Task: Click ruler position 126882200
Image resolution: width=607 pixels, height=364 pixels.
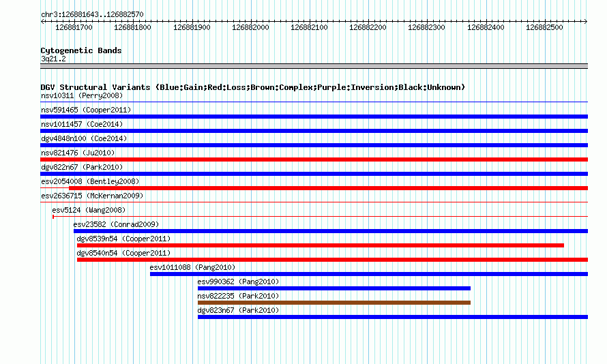Action: pos(368,27)
